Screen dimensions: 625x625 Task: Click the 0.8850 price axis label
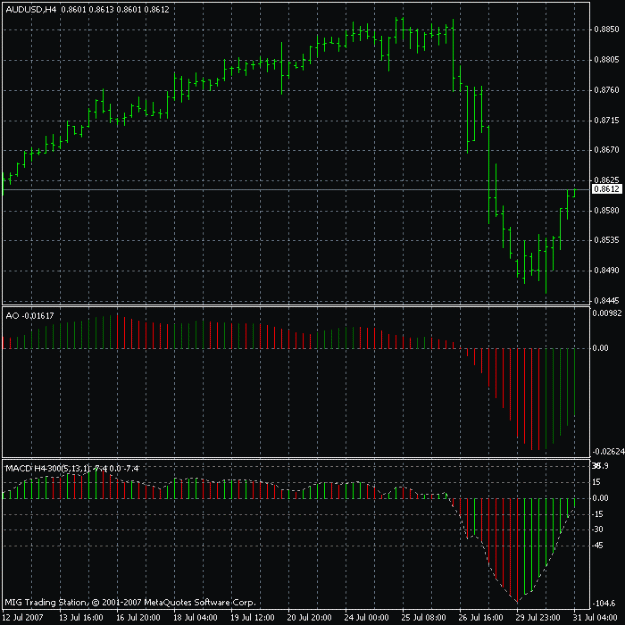(x=606, y=29)
